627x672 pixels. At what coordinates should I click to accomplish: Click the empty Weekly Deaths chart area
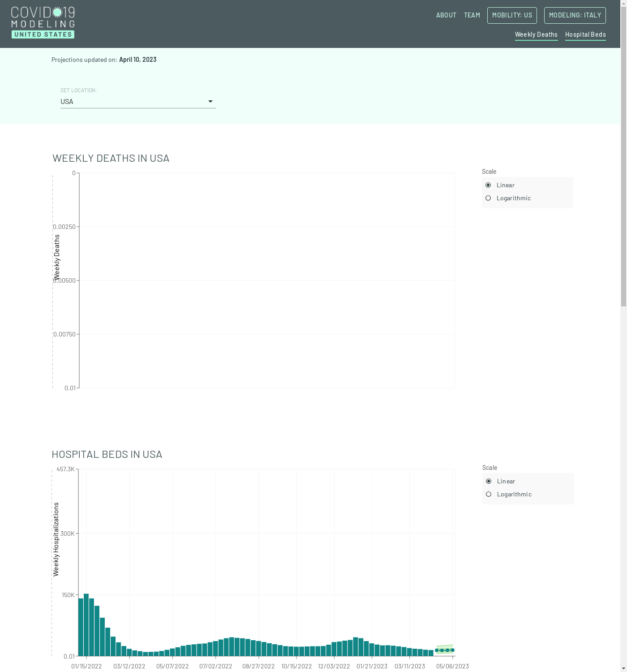point(267,280)
